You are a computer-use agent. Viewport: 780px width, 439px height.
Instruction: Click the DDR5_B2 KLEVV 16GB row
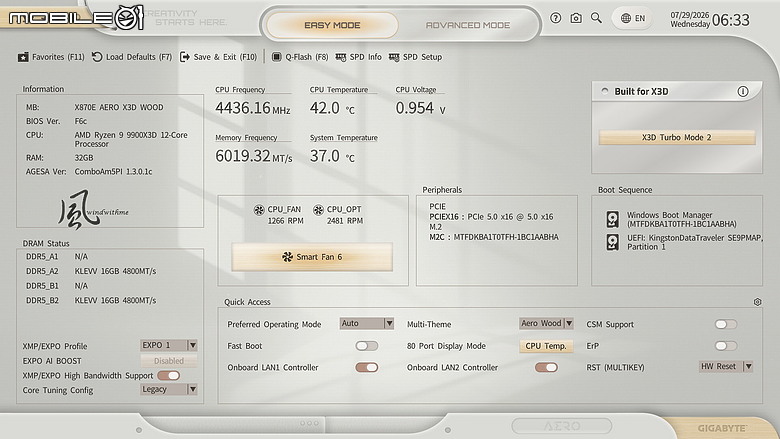click(x=91, y=301)
